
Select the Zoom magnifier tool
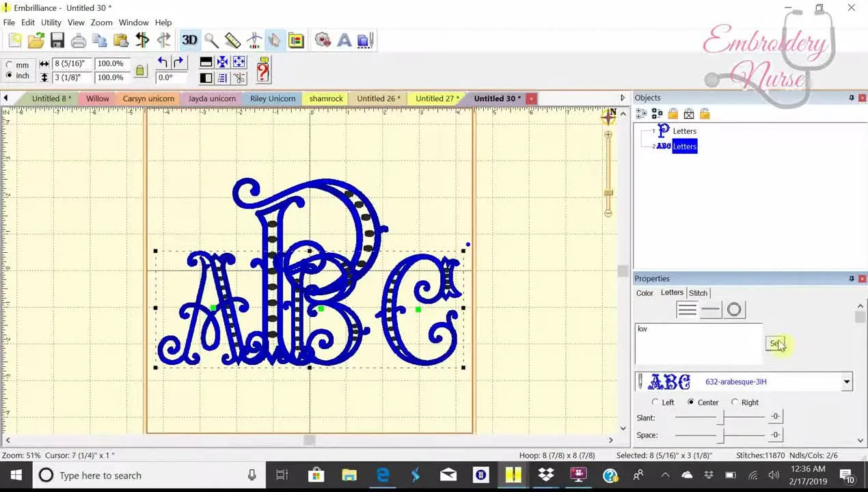[x=211, y=40]
